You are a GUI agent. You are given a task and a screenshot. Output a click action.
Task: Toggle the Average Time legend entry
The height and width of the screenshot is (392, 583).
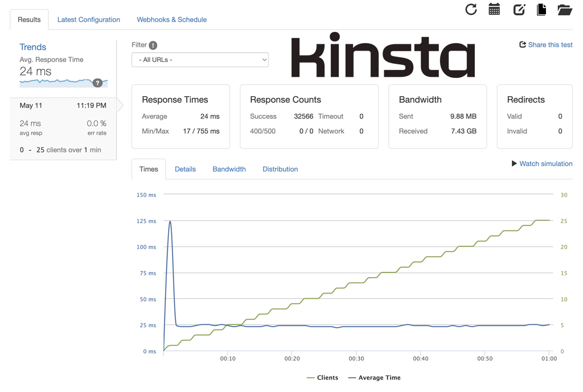[x=375, y=378]
